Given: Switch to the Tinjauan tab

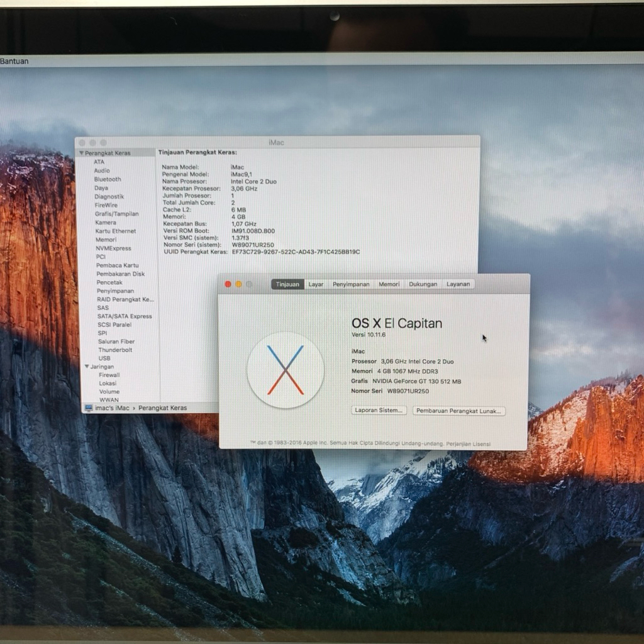Looking at the screenshot, I should 287,284.
